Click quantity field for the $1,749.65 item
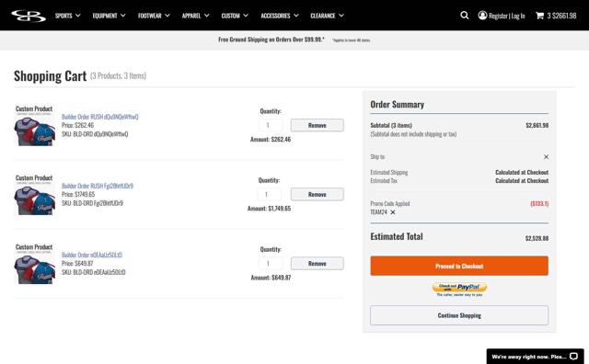 (x=269, y=194)
